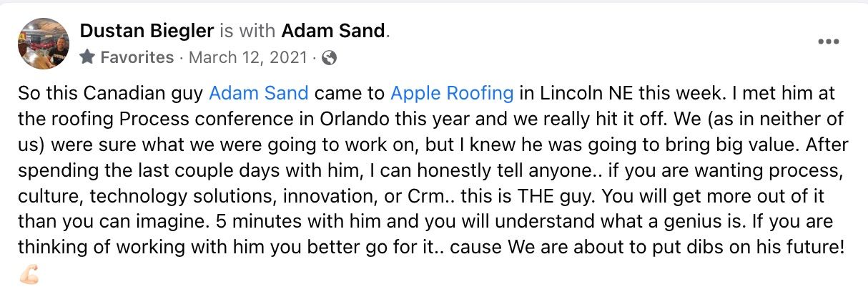Click the flexed bicep emoji
The image size is (868, 292).
point(29,274)
